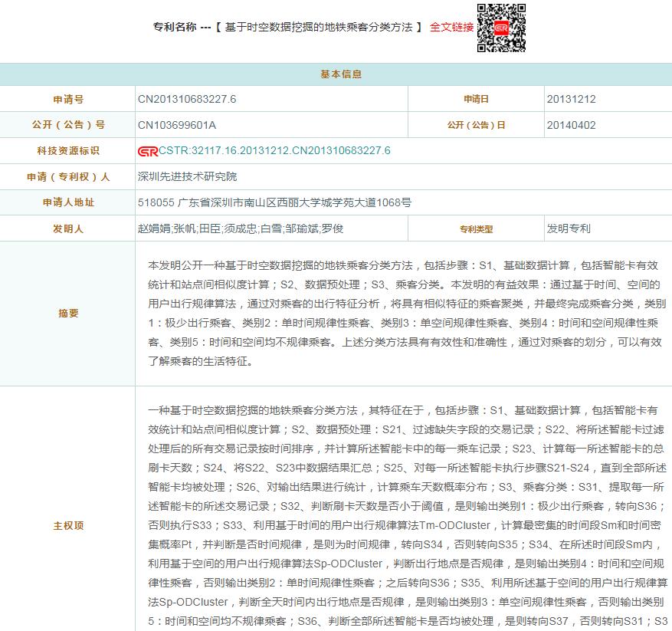Click the red CSTR logo icon
The height and width of the screenshot is (631, 672).
[x=147, y=151]
